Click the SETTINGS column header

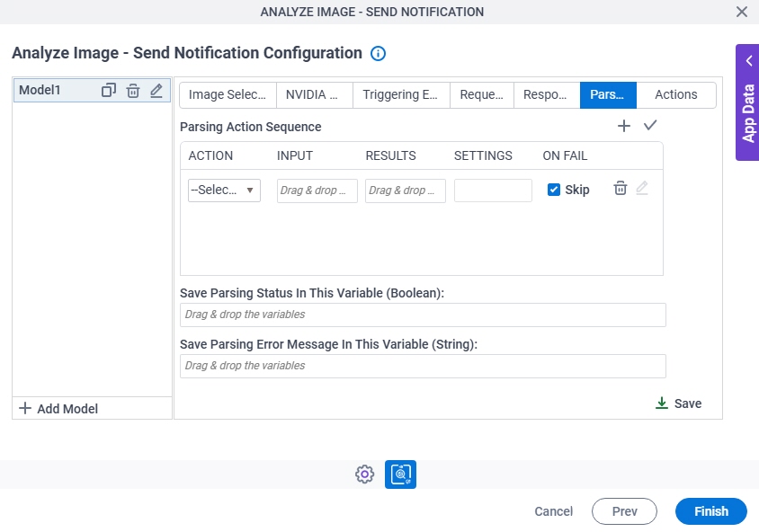483,155
